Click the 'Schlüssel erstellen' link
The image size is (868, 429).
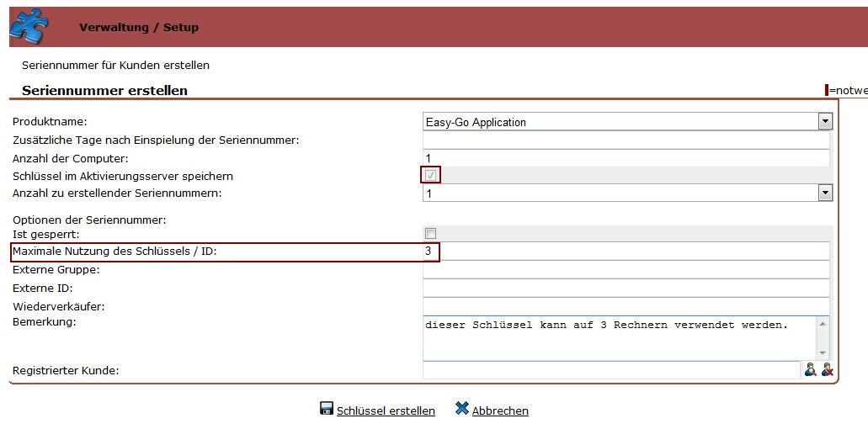[386, 411]
